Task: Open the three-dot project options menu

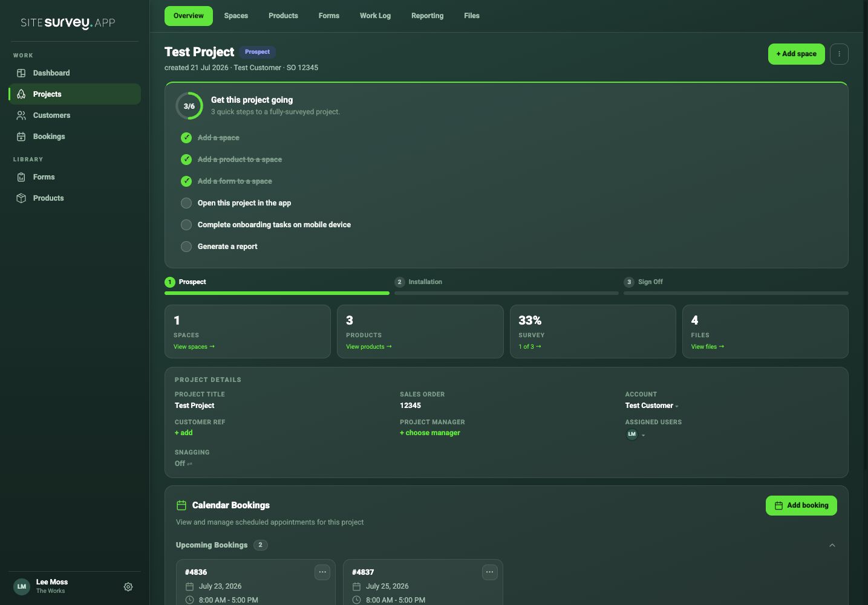Action: point(839,54)
